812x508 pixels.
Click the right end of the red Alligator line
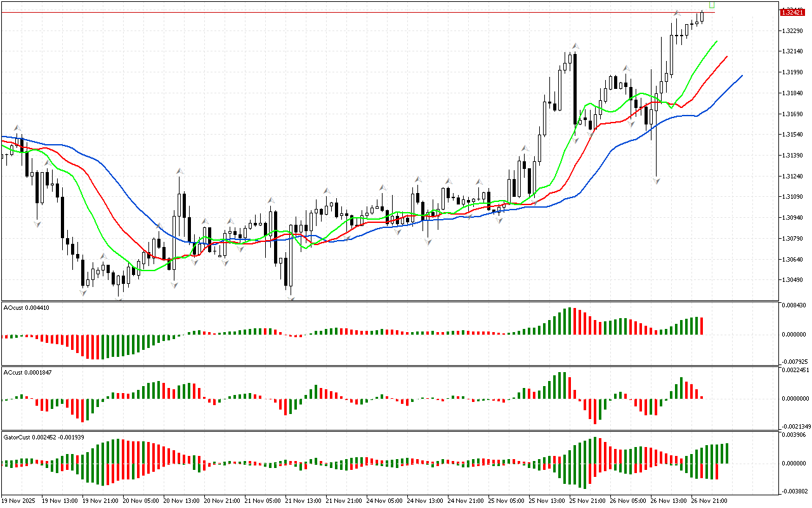tap(727, 57)
